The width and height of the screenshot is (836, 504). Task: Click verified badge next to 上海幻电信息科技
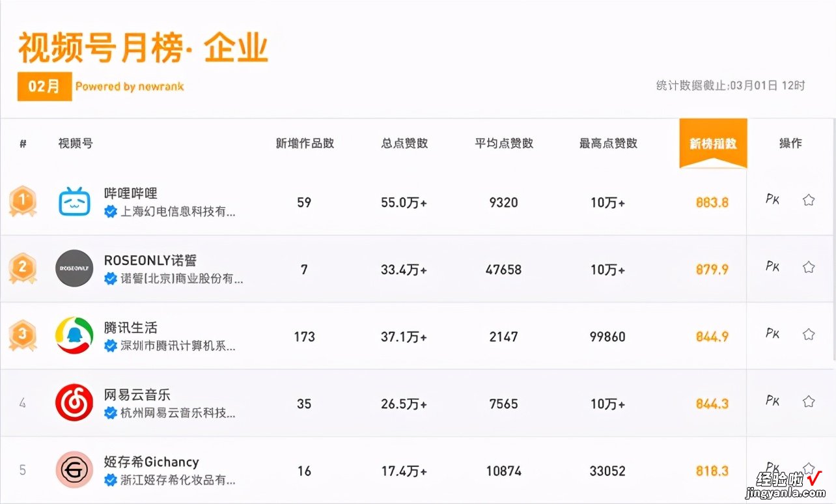point(111,212)
